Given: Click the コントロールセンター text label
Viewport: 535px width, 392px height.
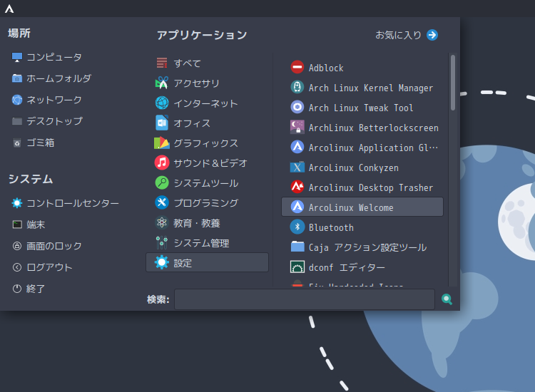Looking at the screenshot, I should [x=73, y=203].
